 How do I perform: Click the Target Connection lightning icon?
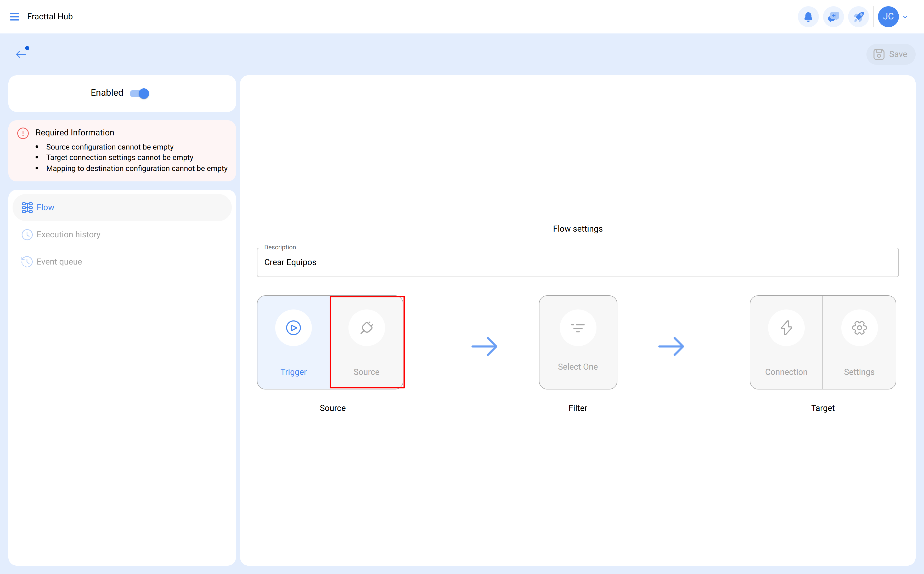786,328
